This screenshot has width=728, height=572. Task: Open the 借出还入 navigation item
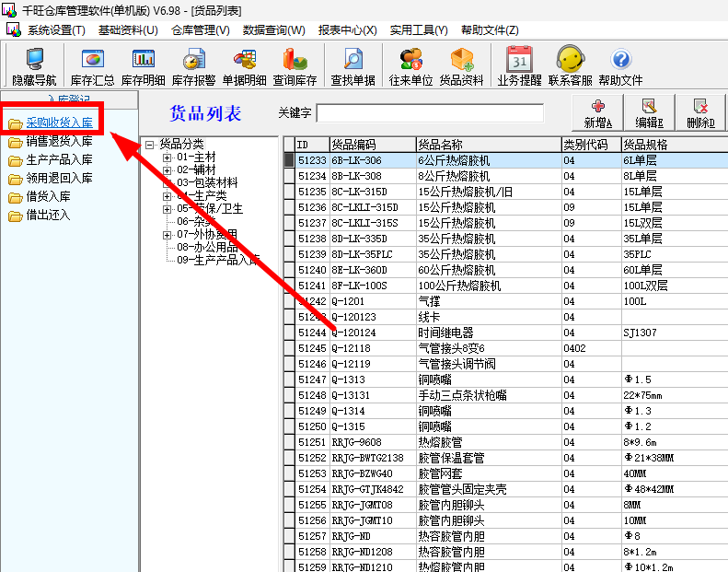(x=48, y=216)
